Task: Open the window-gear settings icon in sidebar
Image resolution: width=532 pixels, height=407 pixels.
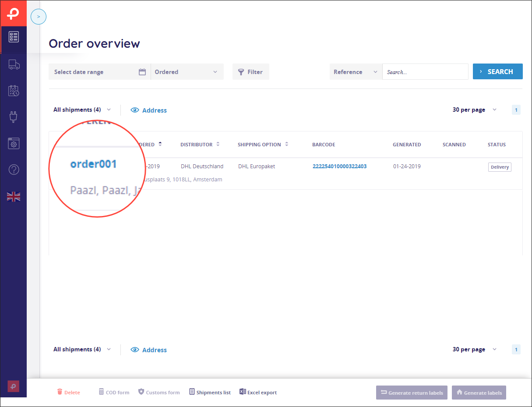Action: [14, 143]
